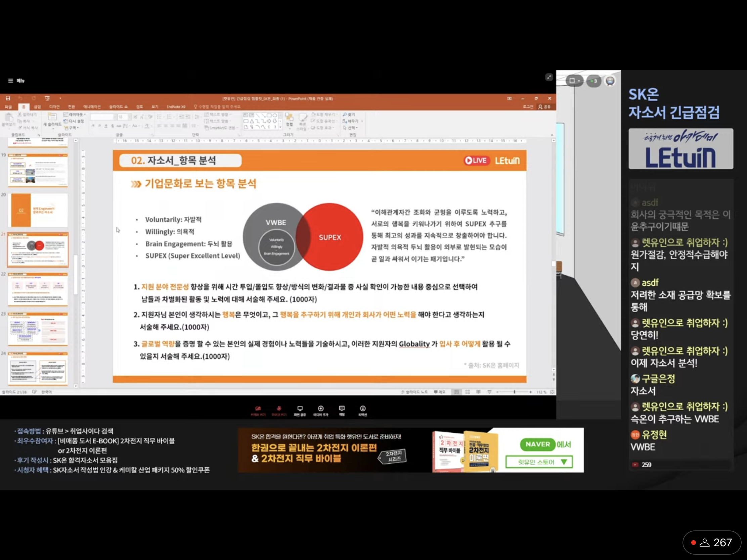
Task: Click the zoom slider handle
Action: pos(514,392)
